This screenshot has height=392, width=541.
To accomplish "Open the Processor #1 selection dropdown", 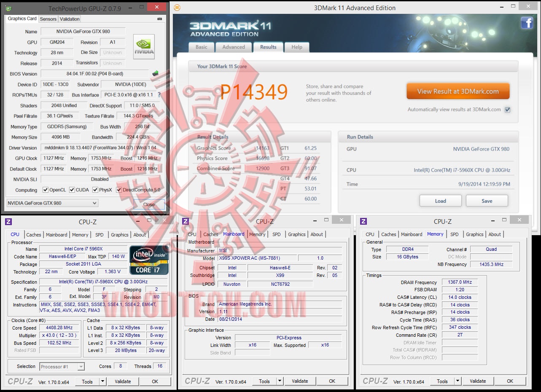I will (62, 367).
